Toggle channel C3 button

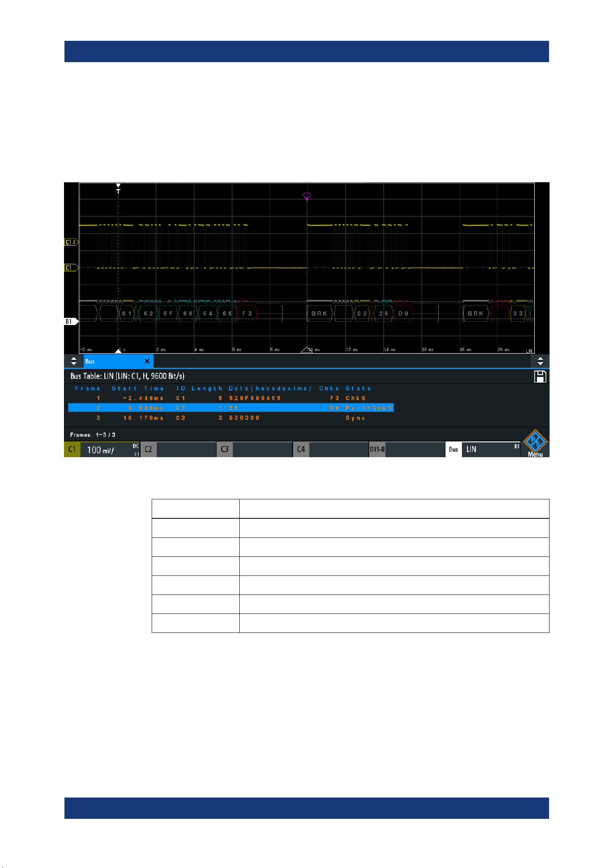click(224, 449)
